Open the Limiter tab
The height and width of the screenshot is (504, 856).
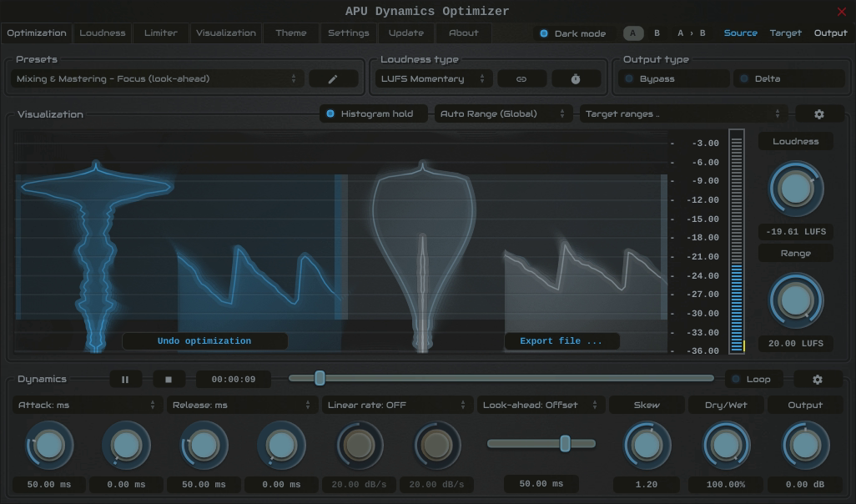[x=160, y=33]
